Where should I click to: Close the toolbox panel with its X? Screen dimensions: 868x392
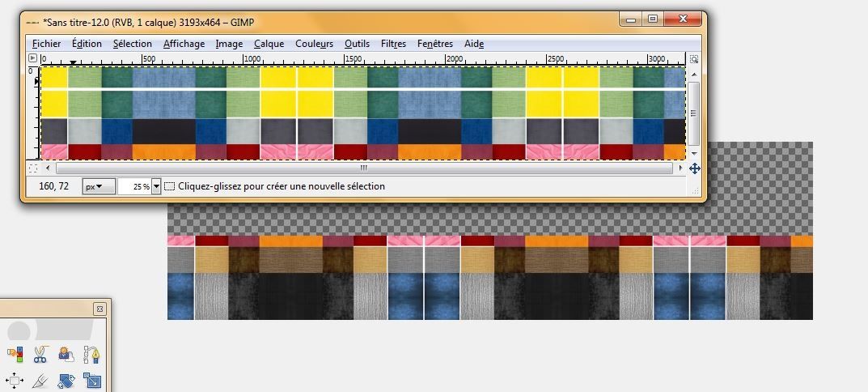click(x=100, y=309)
